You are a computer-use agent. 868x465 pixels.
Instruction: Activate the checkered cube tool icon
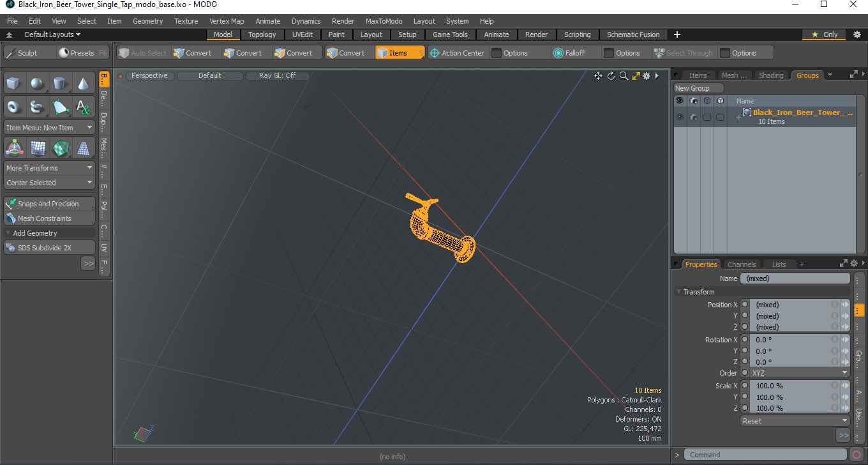61,148
